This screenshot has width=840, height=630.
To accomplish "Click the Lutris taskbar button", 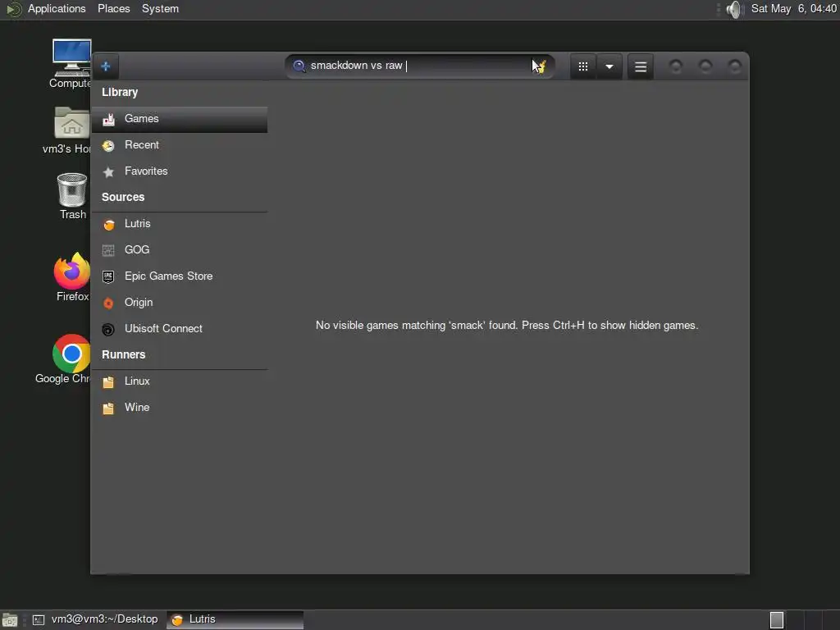I will [235, 619].
